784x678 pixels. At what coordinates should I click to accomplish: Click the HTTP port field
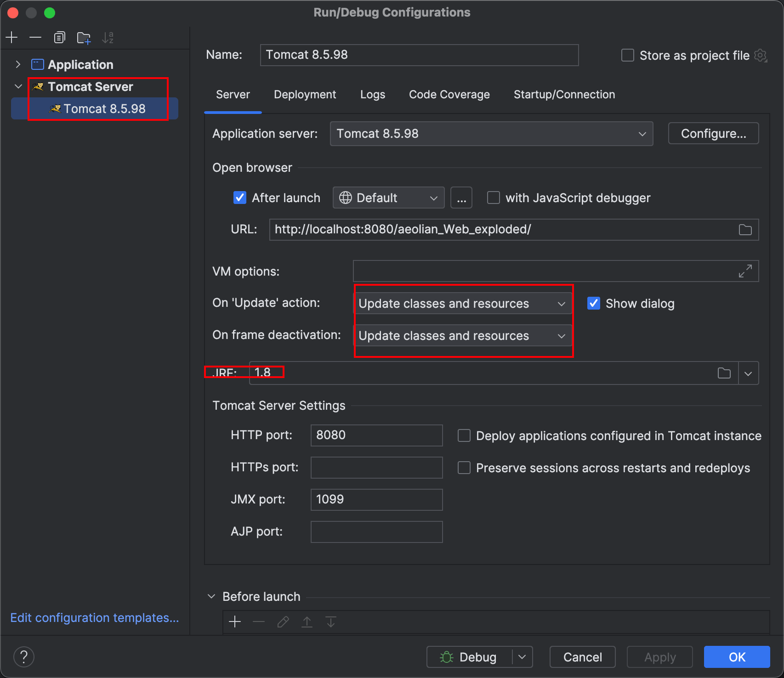376,435
